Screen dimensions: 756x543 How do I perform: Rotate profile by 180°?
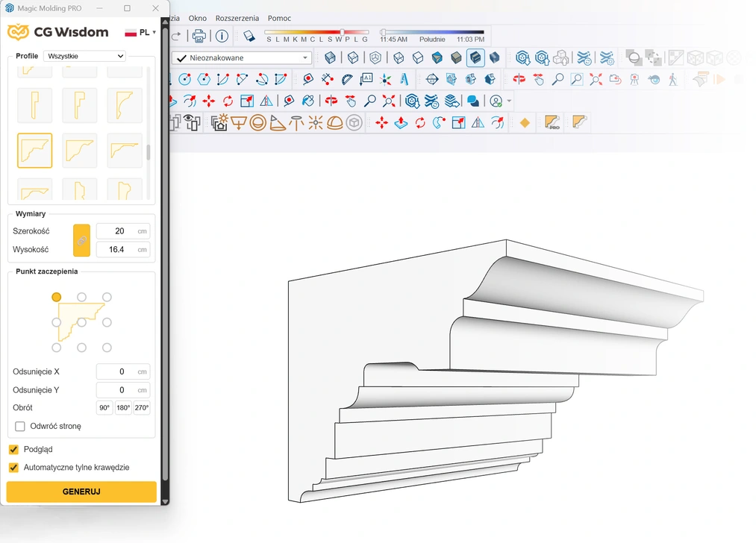point(123,407)
